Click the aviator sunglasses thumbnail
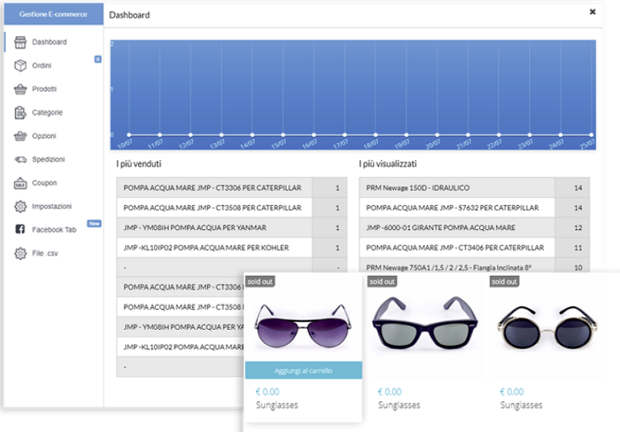 302,326
